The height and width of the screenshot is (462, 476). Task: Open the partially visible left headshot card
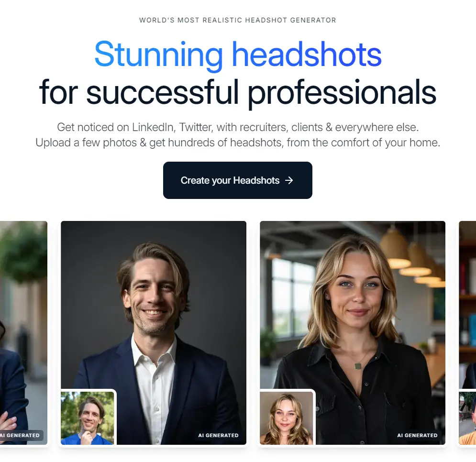(x=23, y=333)
